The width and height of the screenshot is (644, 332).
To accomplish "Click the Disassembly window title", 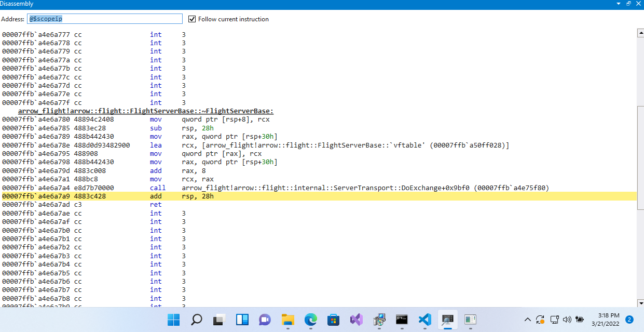I will tap(17, 4).
